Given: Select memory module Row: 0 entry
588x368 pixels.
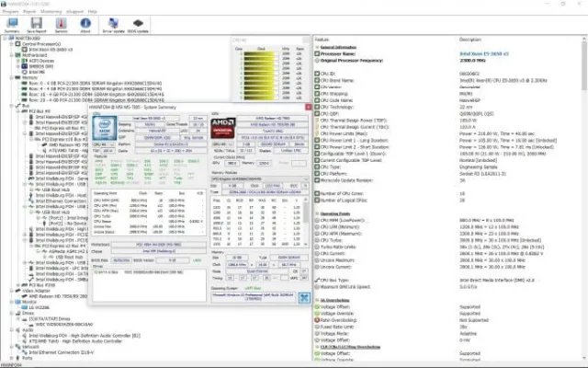Looking at the screenshot, I should pos(96,84).
